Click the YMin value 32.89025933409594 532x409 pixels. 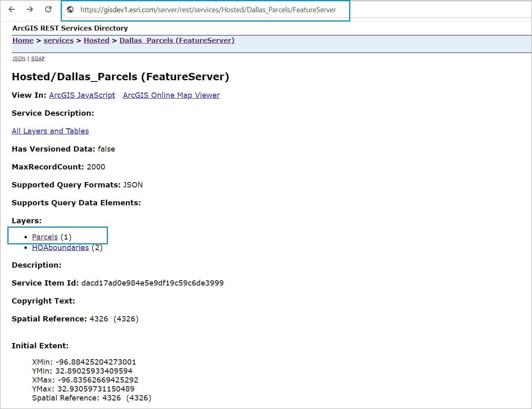click(95, 371)
